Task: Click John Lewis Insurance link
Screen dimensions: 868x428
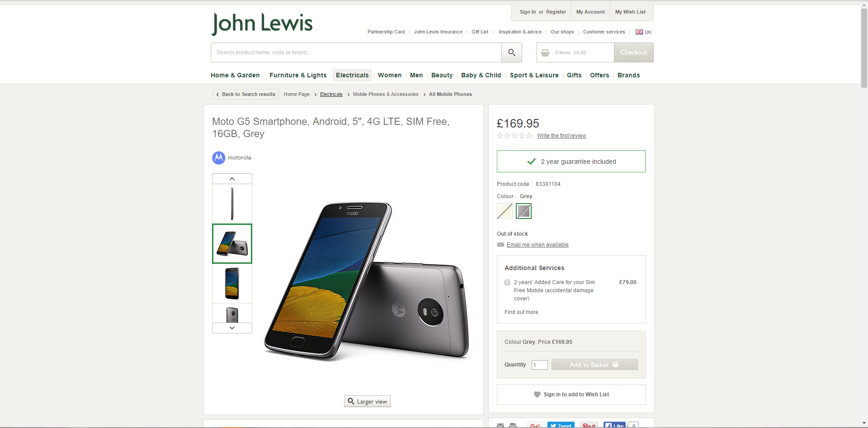Action: (438, 32)
